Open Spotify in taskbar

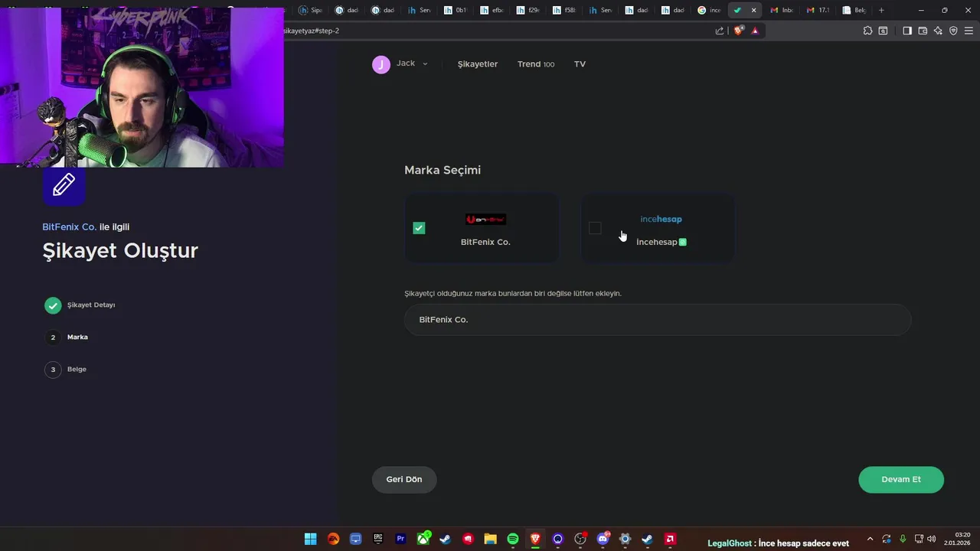click(513, 539)
